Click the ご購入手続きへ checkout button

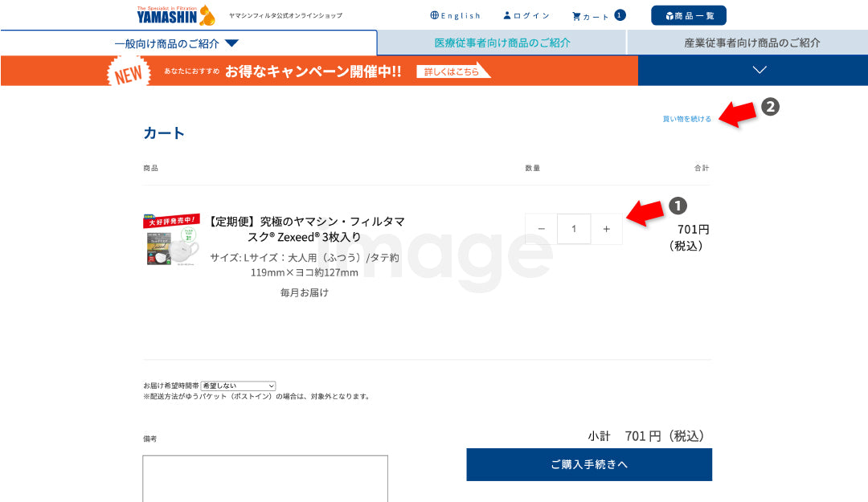[x=589, y=464]
